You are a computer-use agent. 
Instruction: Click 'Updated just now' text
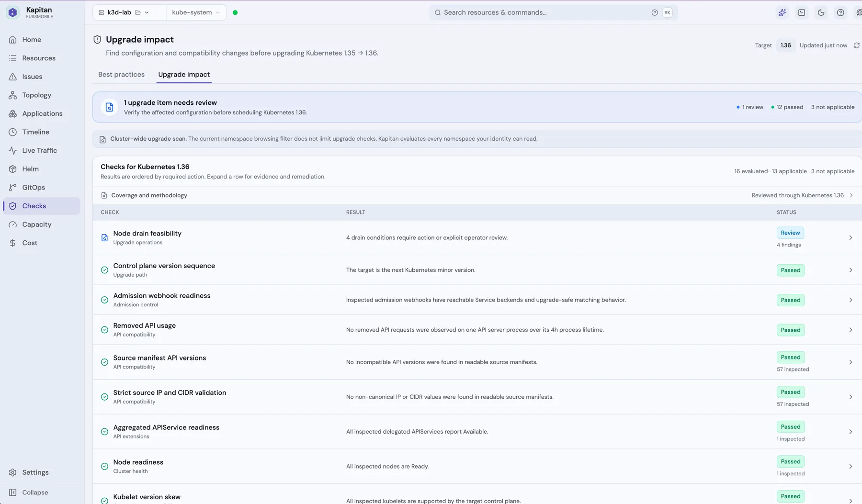pyautogui.click(x=823, y=45)
